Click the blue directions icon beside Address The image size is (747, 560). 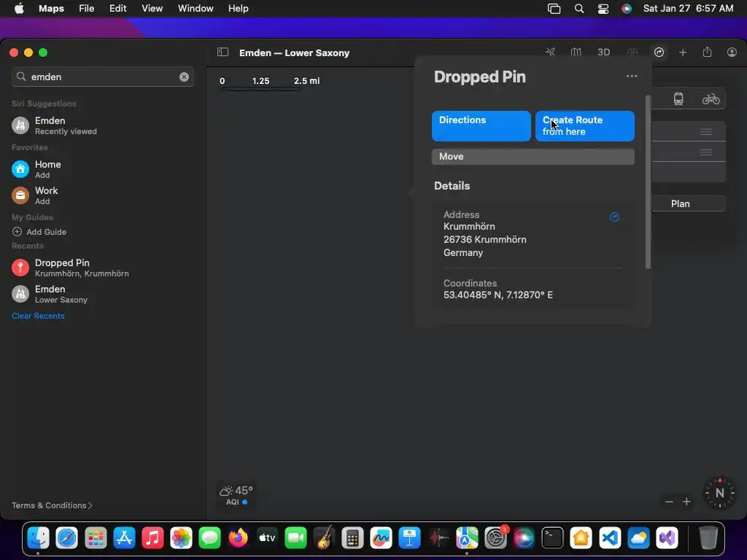click(x=614, y=217)
